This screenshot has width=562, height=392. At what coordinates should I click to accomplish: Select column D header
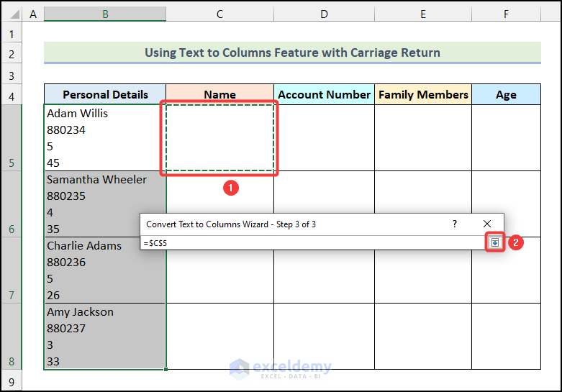(324, 14)
